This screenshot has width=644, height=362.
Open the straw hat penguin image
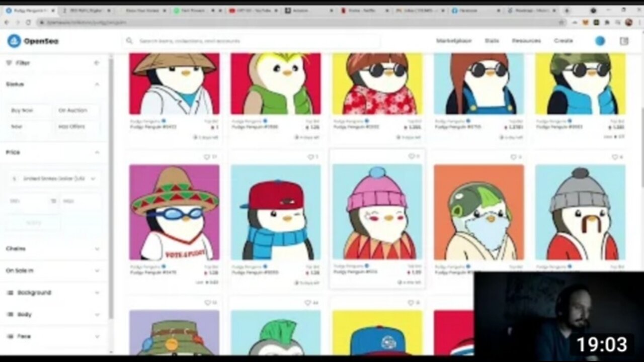pos(174,84)
